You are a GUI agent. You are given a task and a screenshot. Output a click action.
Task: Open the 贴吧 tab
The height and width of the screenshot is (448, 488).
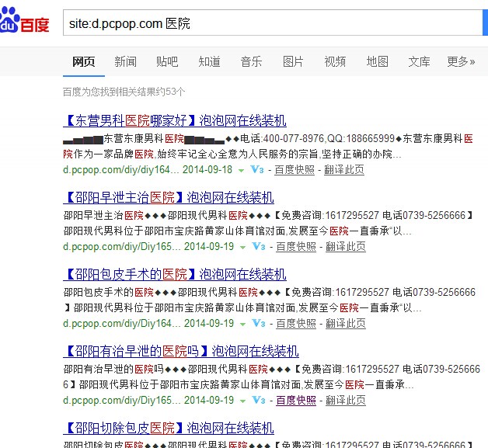pos(167,61)
